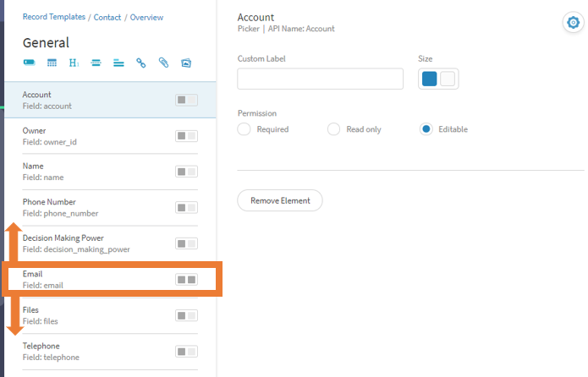This screenshot has height=377, width=588.
Task: Select the Phone Number field row
Action: click(110, 208)
